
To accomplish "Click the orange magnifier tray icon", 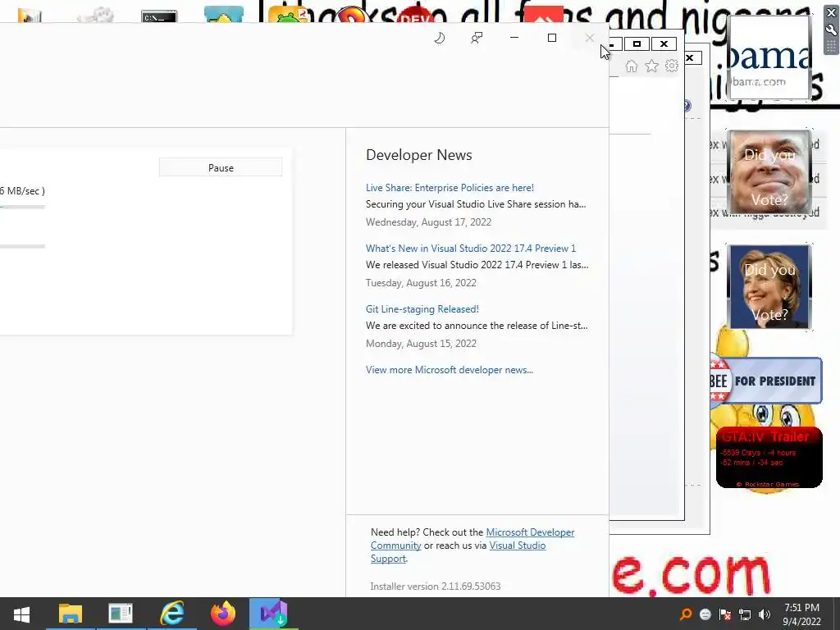I will tap(686, 614).
